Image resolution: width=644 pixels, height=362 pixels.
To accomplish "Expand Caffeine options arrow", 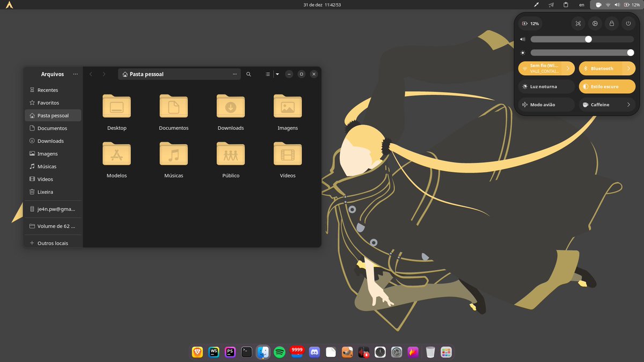I will tap(629, 105).
